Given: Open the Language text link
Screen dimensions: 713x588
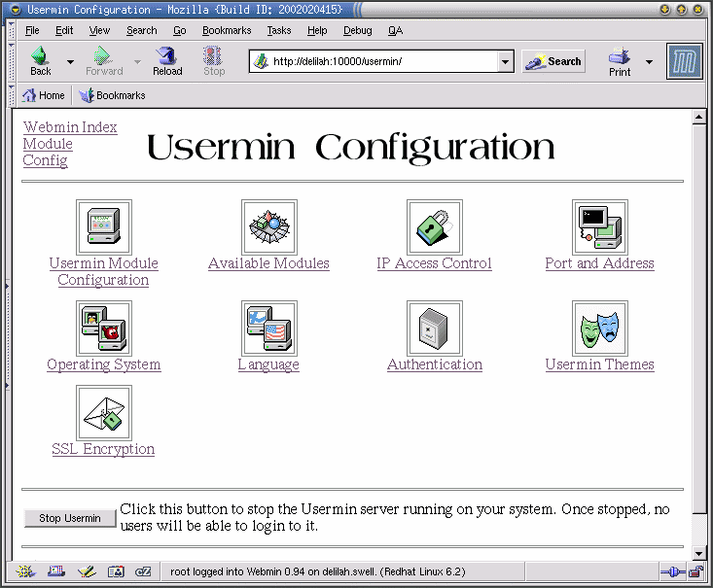Looking at the screenshot, I should pos(268,364).
